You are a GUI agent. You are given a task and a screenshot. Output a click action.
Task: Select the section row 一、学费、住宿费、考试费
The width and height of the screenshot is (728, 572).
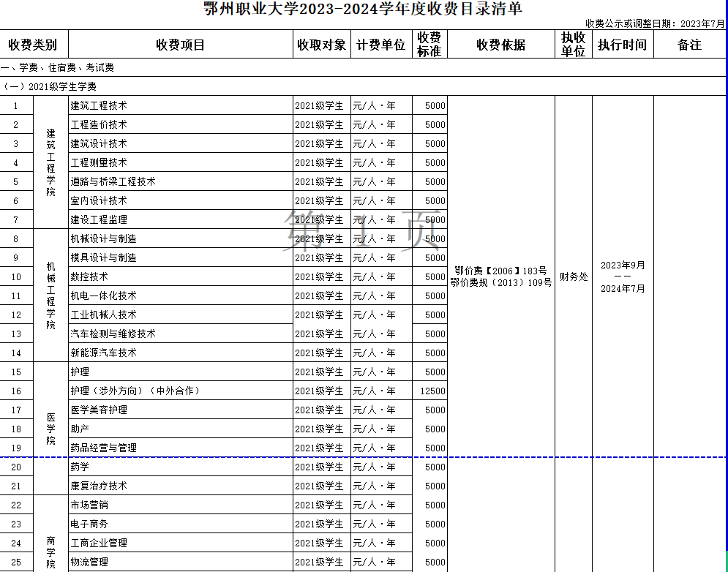coord(59,67)
